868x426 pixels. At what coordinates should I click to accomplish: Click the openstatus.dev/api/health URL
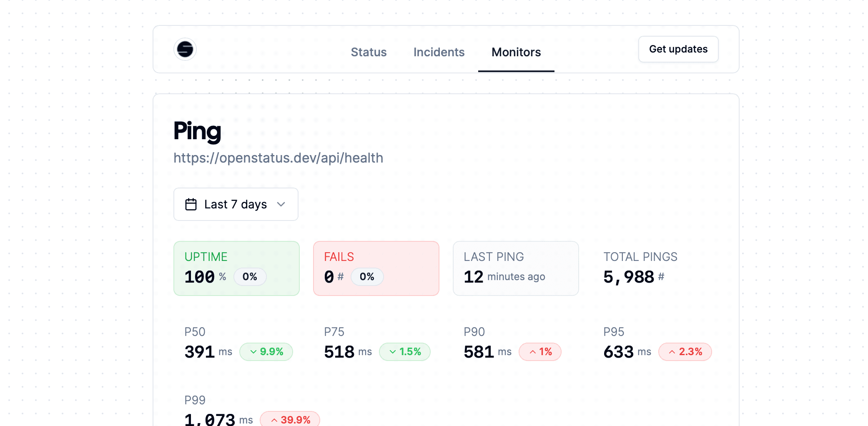278,158
